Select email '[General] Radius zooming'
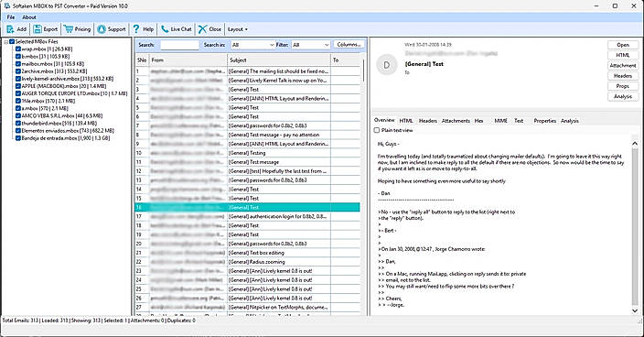644x337 pixels. click(248, 262)
